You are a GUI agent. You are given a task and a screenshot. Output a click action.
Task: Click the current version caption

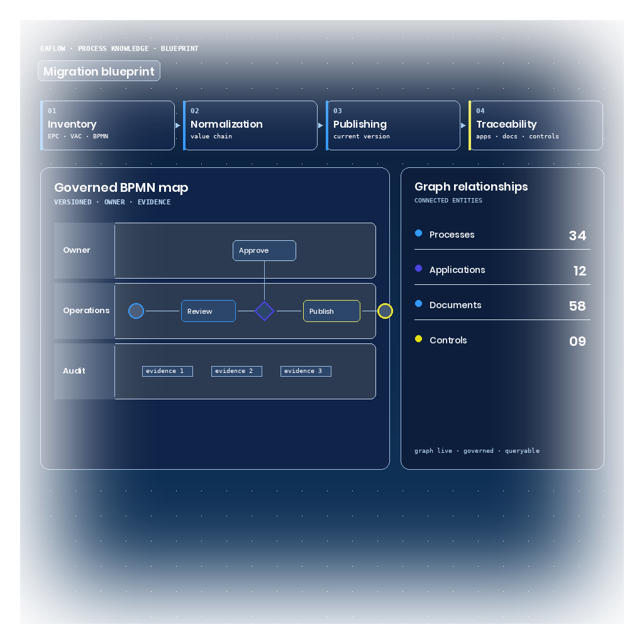click(x=362, y=136)
